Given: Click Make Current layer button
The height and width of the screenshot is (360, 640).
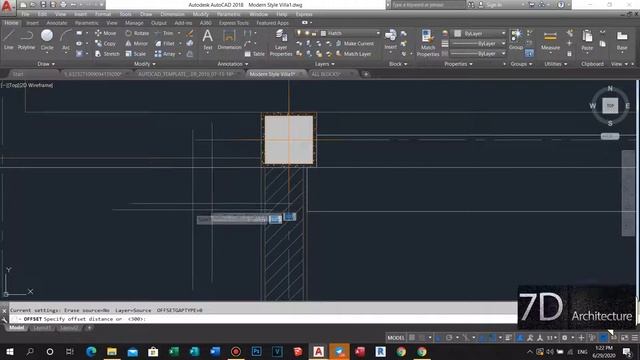Looking at the screenshot, I should (x=354, y=43).
